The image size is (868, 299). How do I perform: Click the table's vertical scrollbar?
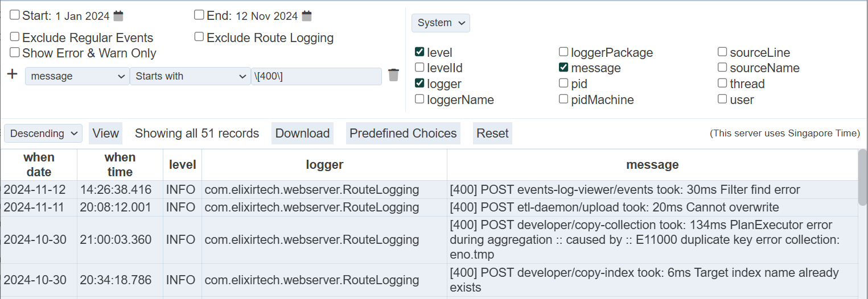(x=862, y=177)
